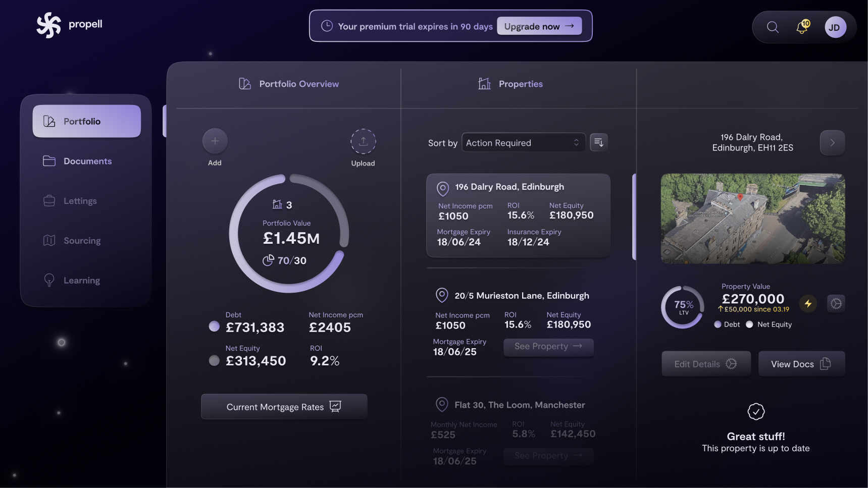Open notifications via the bell icon

801,28
